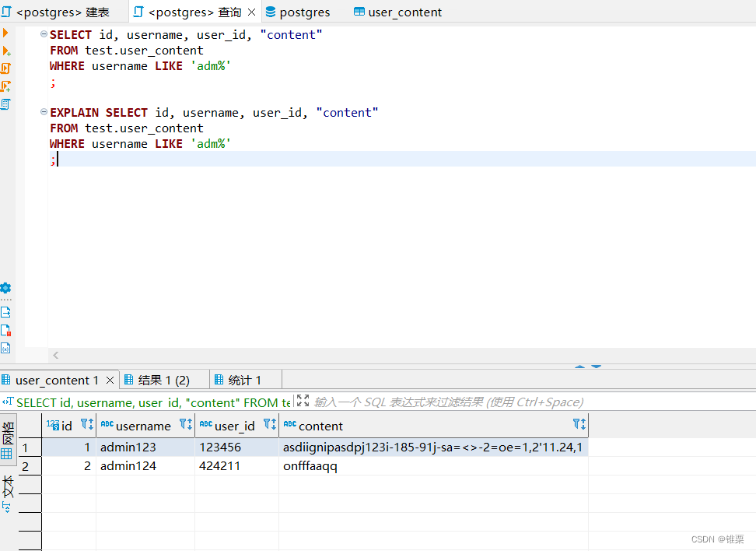Click filter/sort icon on user_id column

[x=270, y=425]
